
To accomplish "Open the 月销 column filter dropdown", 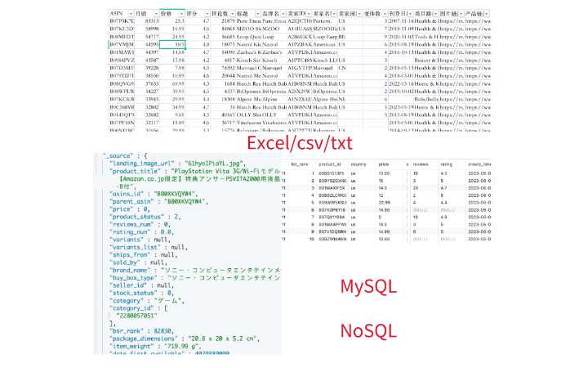I will click(156, 14).
